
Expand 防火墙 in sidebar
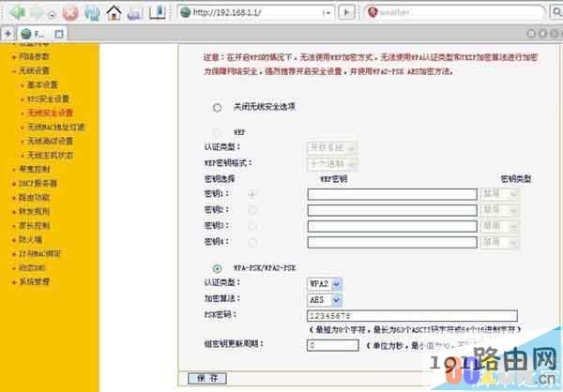(30, 239)
